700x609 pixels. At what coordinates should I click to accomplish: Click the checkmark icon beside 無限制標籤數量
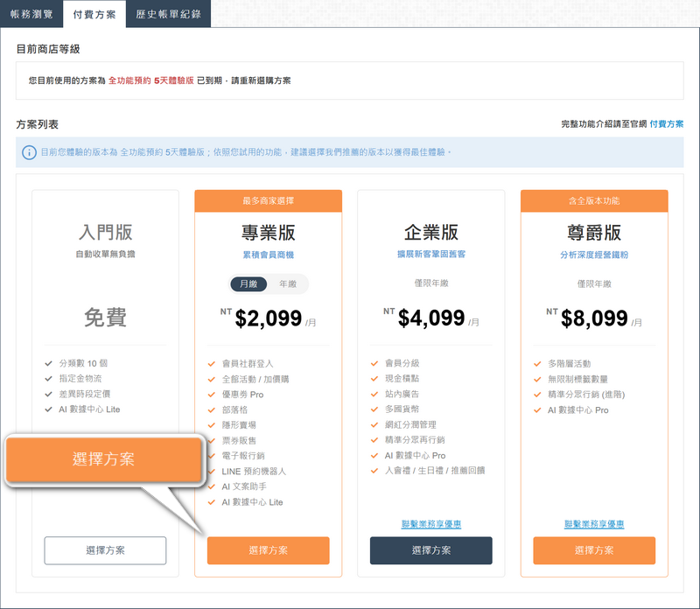[537, 379]
